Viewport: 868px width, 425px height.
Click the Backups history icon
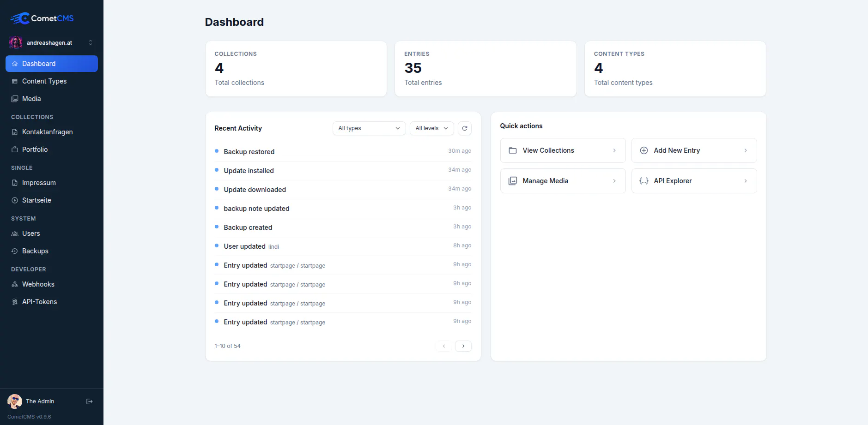click(x=15, y=251)
